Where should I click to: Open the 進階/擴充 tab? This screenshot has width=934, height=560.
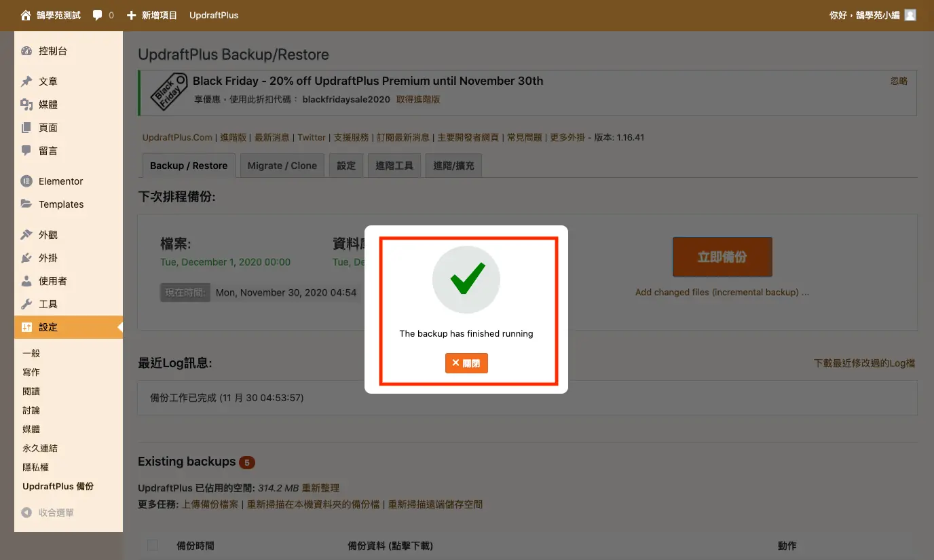(x=453, y=166)
